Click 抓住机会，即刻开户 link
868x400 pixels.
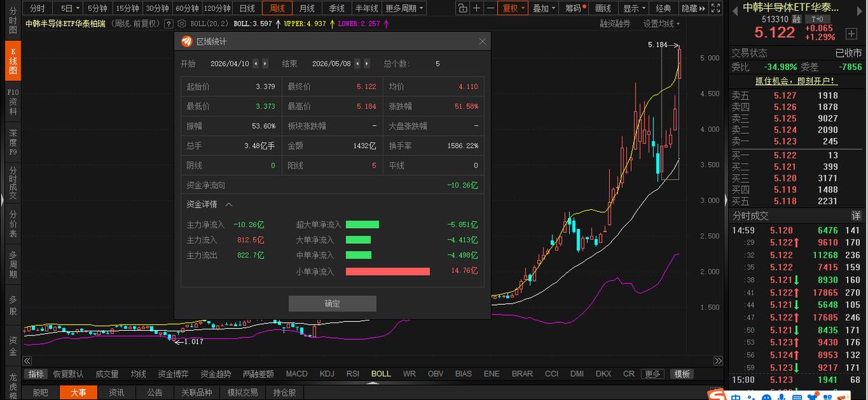(x=797, y=80)
